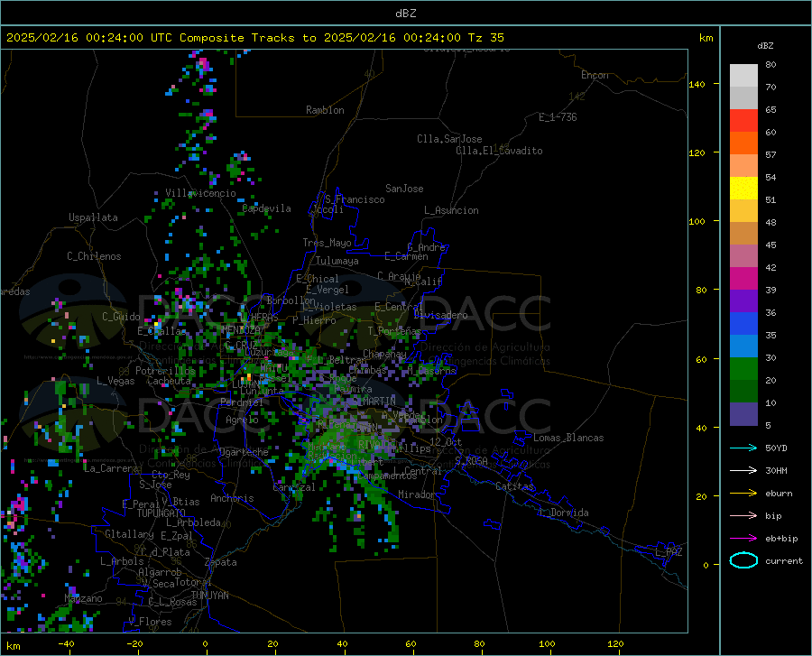Click the L_Vegas place label
Viewport: 812px width, 656px height.
pyautogui.click(x=115, y=381)
